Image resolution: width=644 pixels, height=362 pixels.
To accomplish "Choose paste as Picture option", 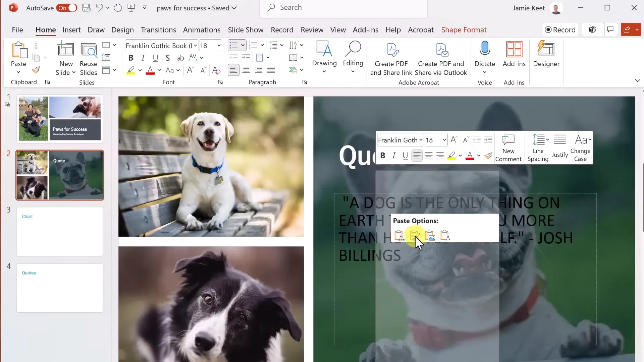I will [430, 235].
